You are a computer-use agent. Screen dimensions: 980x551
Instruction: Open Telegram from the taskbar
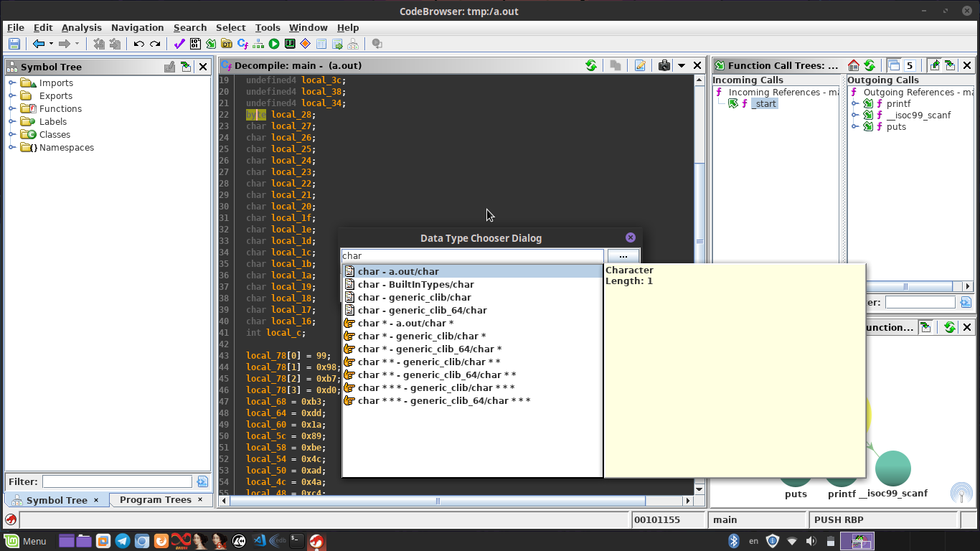[x=123, y=541]
